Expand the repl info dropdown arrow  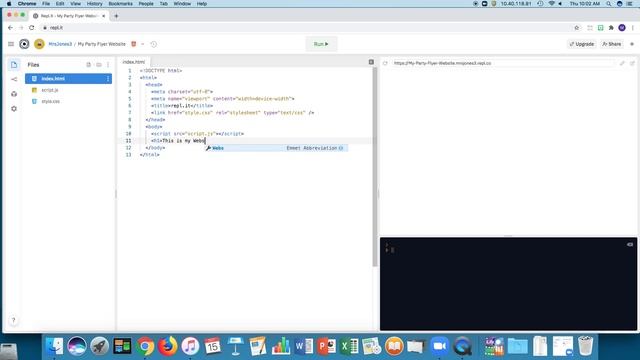(x=142, y=44)
